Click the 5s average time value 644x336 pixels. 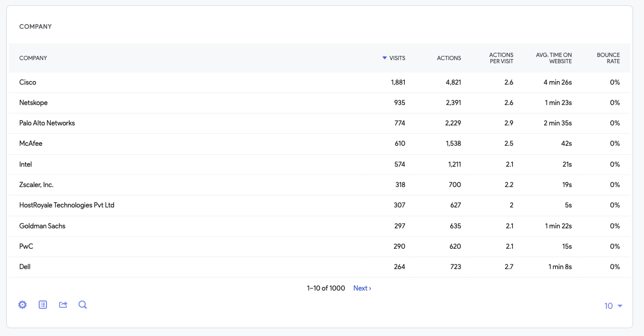[x=568, y=205]
